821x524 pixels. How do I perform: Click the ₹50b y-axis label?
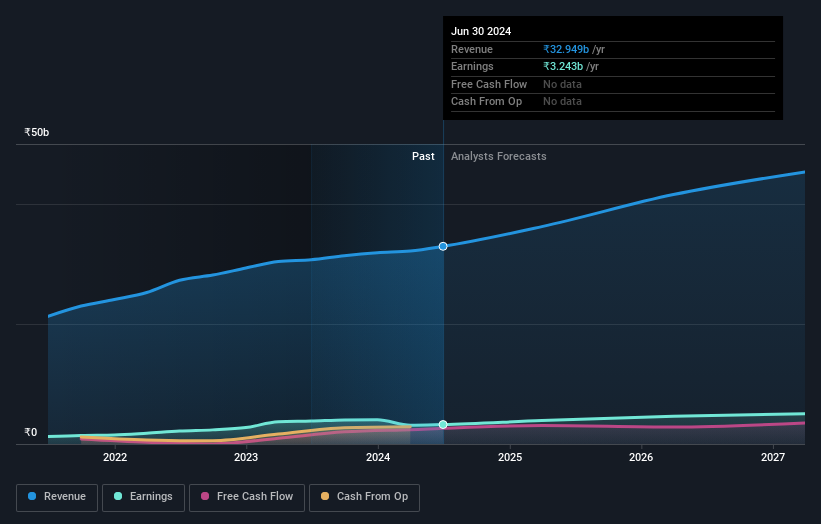(37, 132)
